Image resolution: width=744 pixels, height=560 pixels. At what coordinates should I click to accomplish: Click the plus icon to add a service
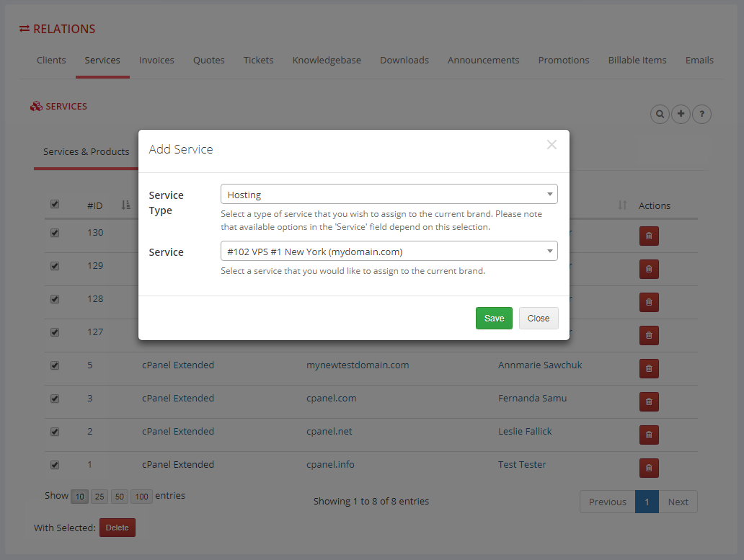[681, 114]
